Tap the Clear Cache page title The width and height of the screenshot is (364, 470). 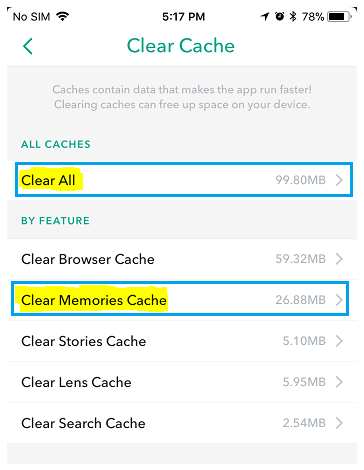coord(181,46)
